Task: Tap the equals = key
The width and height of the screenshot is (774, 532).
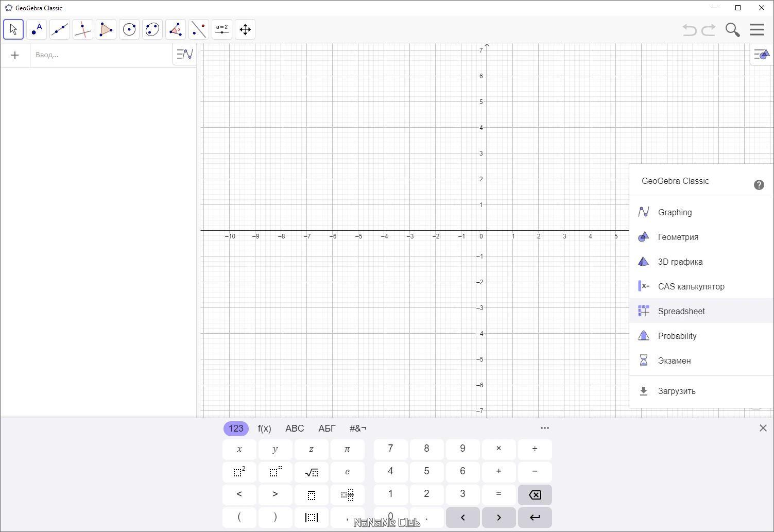Action: pos(499,494)
